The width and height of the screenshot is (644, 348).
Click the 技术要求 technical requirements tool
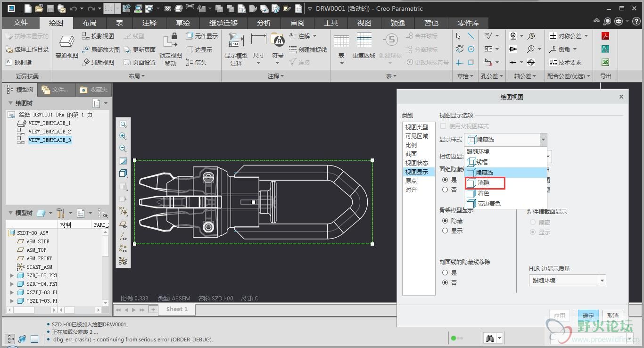click(565, 62)
